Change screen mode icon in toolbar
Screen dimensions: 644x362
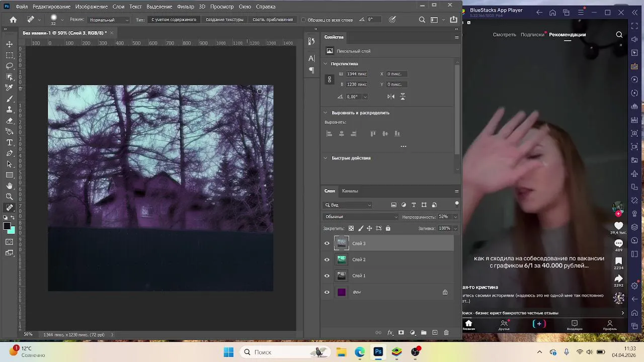10,253
